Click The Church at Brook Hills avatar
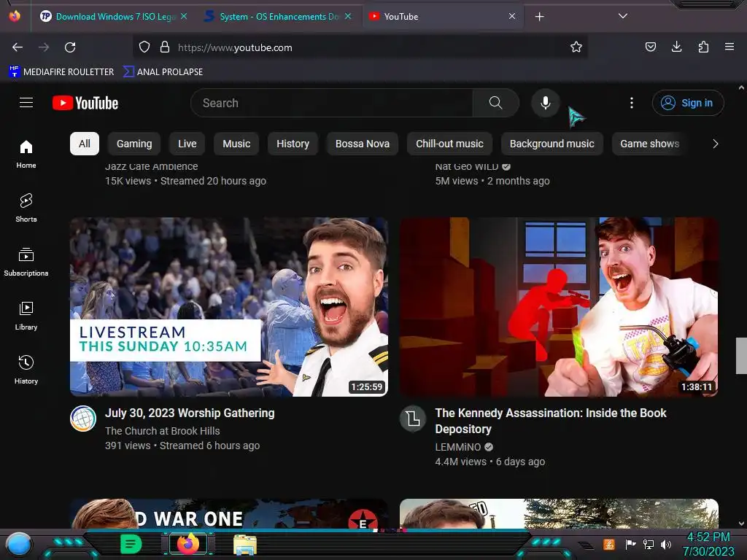Viewport: 747px width, 560px height. coord(83,419)
